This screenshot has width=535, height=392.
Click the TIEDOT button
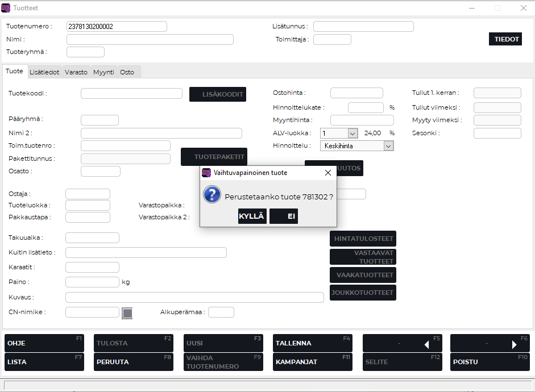(505, 39)
